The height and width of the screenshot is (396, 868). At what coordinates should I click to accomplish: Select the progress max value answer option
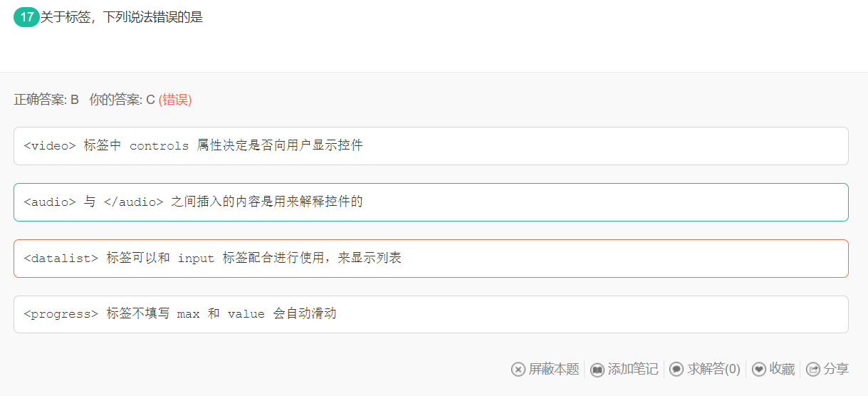coord(431,314)
